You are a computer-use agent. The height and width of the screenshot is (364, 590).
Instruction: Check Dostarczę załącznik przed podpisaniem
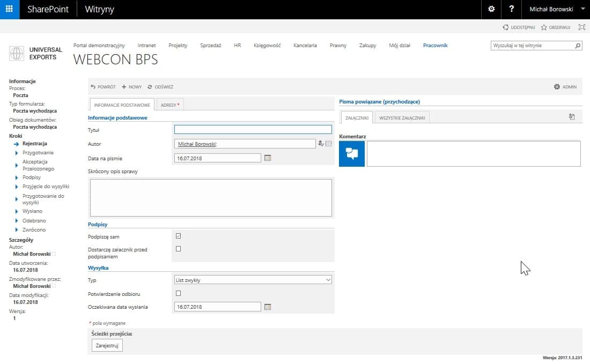pyautogui.click(x=179, y=249)
